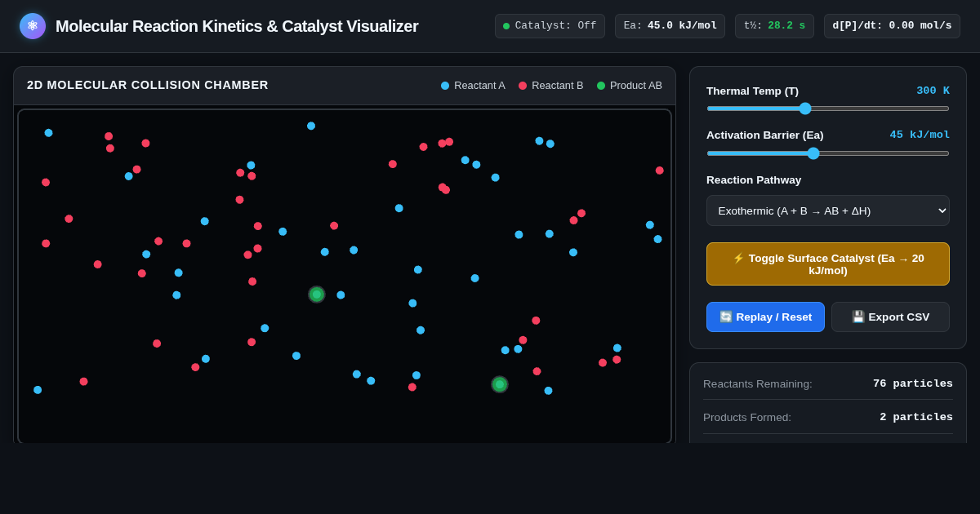Click the Products Formed label
The height and width of the screenshot is (514, 980).
(747, 417)
